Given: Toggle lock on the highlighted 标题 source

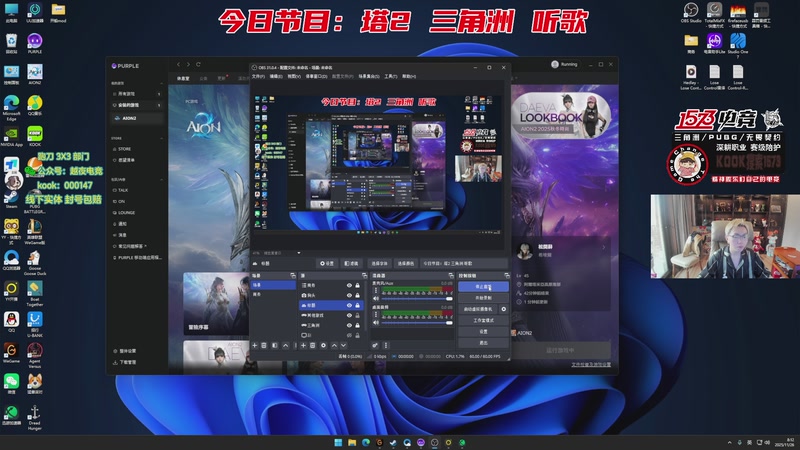Looking at the screenshot, I should 358,305.
